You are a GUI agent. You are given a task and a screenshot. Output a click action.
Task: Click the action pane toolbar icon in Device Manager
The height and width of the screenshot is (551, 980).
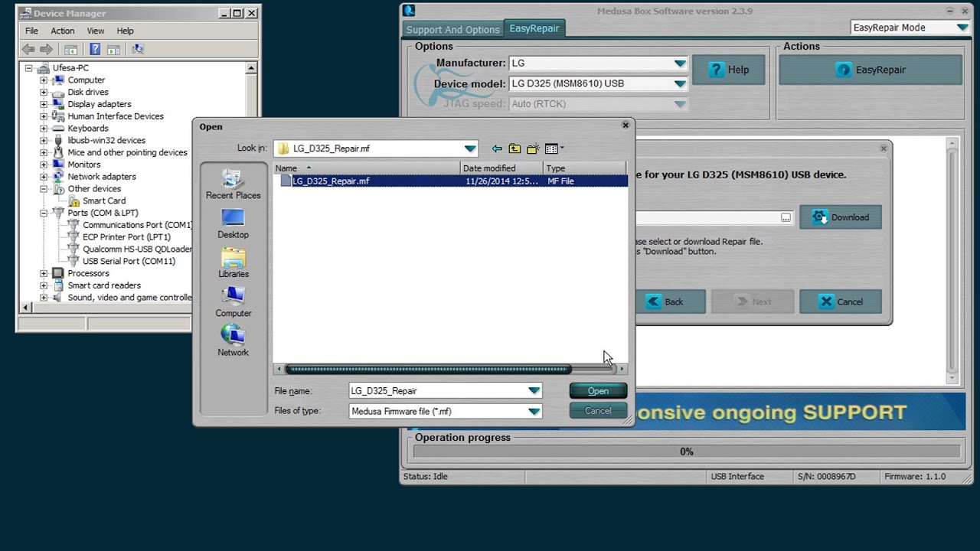113,49
